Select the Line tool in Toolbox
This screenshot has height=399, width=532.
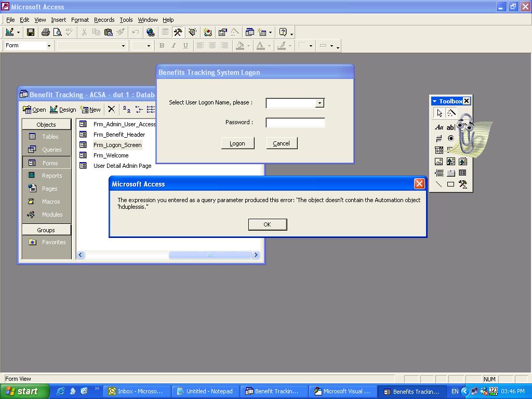click(x=439, y=184)
